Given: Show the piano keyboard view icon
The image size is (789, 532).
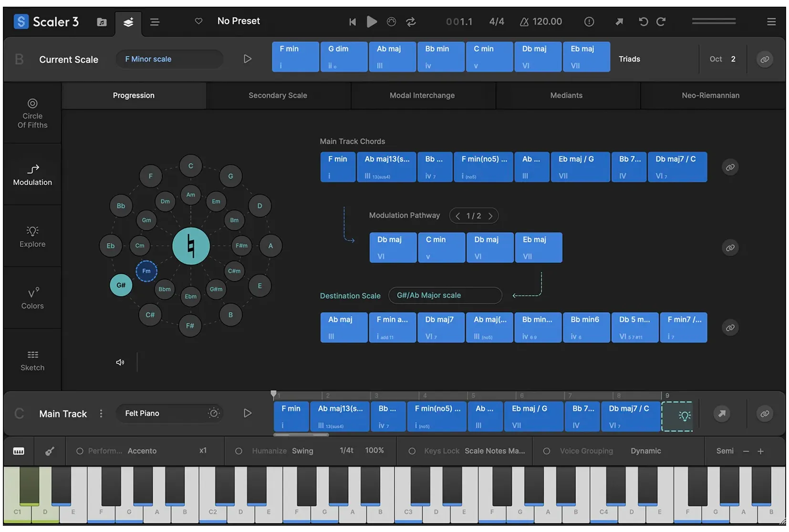Looking at the screenshot, I should [x=19, y=451].
